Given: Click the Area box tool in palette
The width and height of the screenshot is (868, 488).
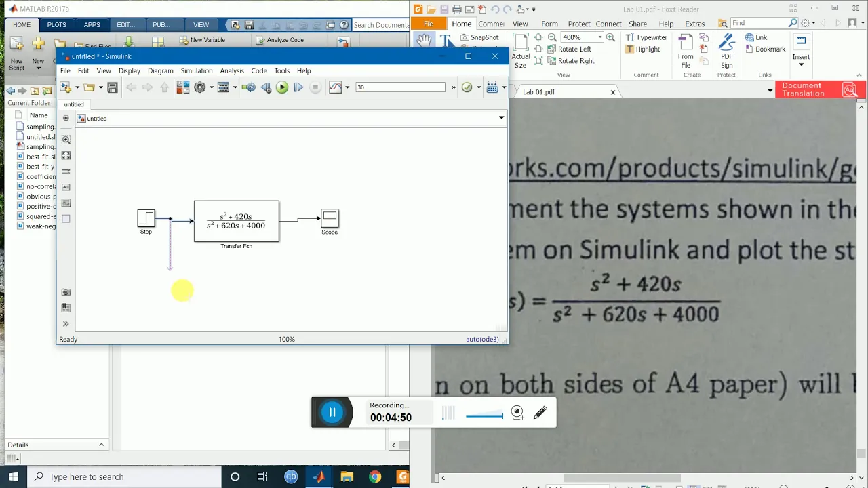Looking at the screenshot, I should (66, 218).
